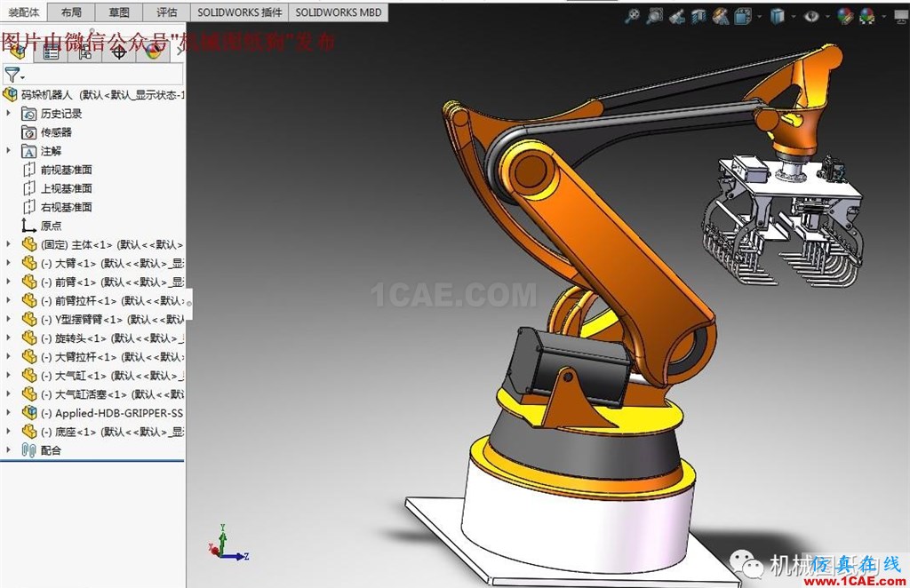
Task: Activate Section View tool
Action: pyautogui.click(x=698, y=16)
